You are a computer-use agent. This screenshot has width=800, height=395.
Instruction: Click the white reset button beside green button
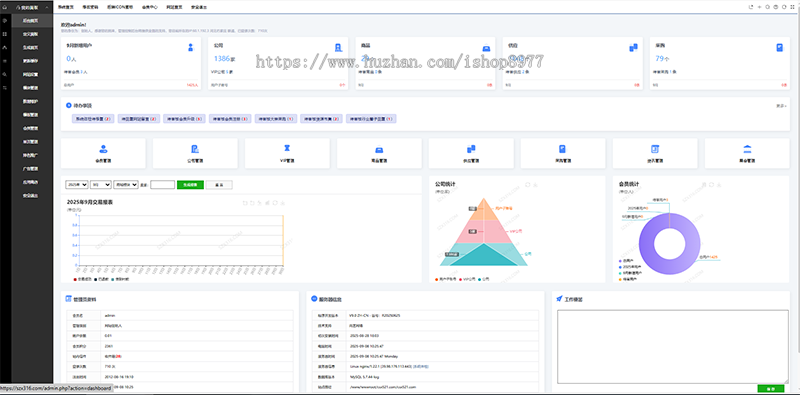pyautogui.click(x=219, y=185)
